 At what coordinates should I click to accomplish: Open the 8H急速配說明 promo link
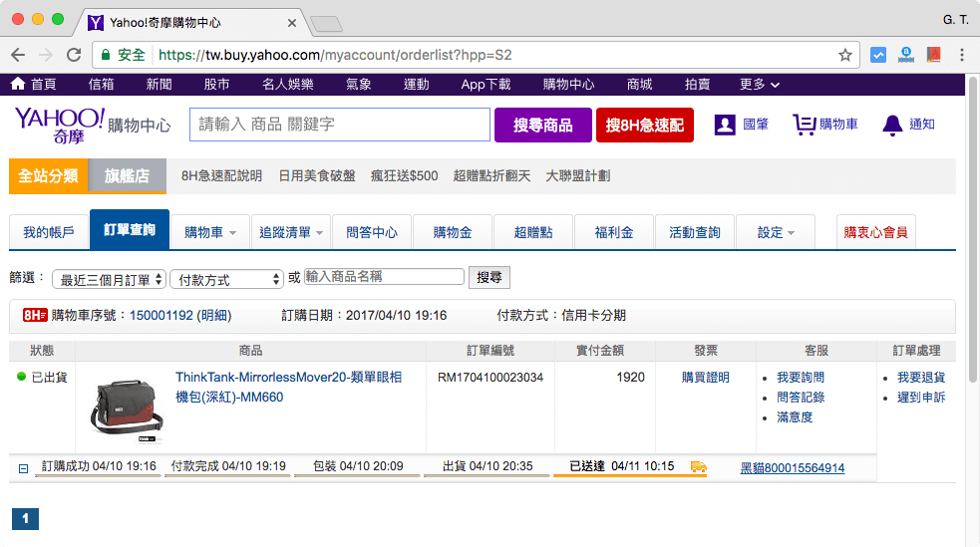(222, 176)
